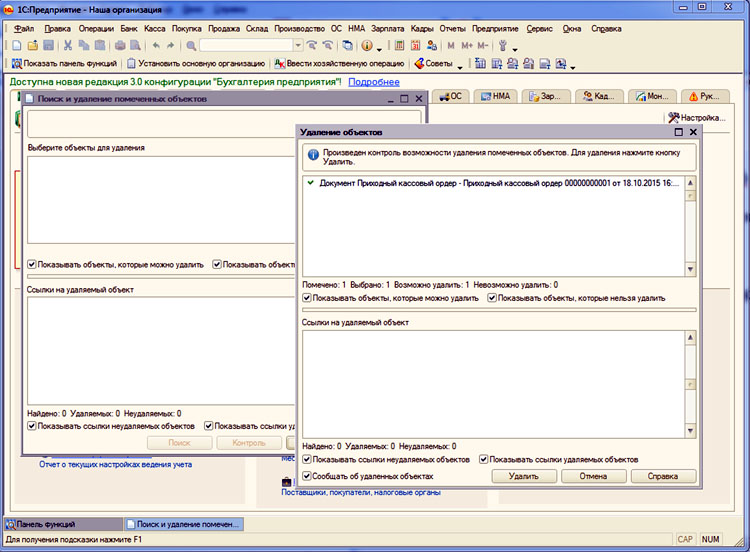Expand the dropdown arrow next to Советы
The image size is (750, 552).
click(x=460, y=66)
